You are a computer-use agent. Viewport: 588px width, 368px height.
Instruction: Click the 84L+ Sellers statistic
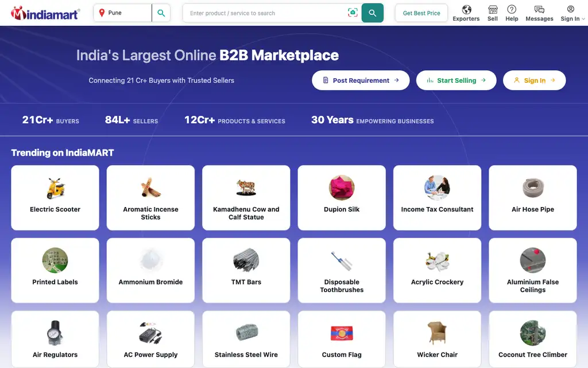click(131, 120)
